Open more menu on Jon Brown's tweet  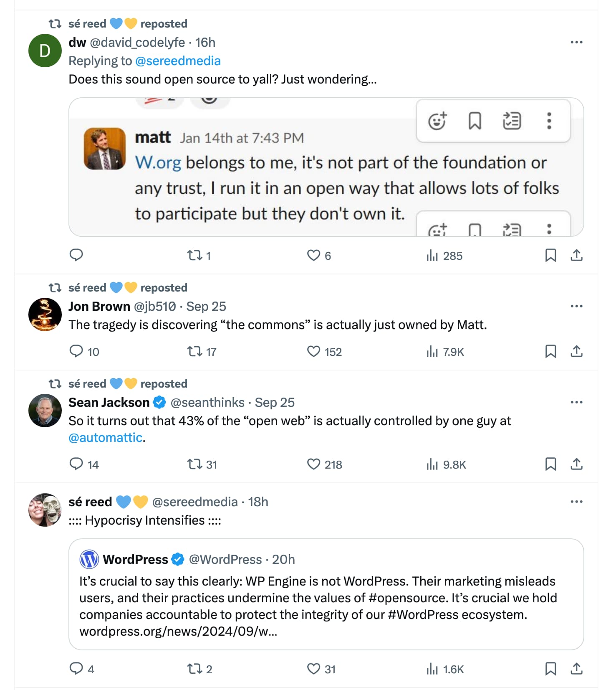coord(576,306)
